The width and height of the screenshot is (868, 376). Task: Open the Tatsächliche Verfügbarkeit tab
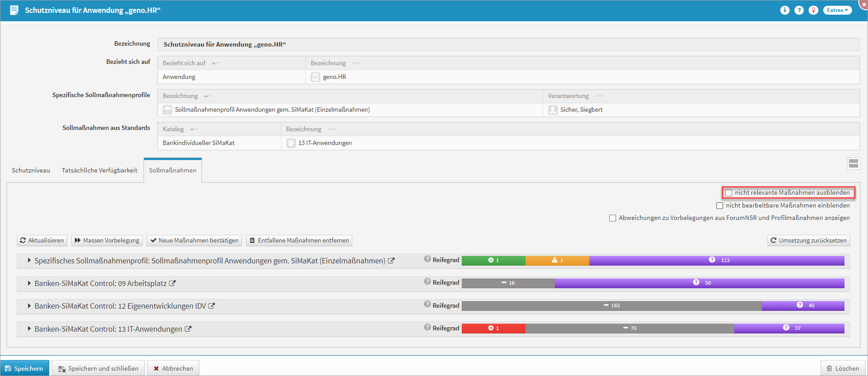100,170
